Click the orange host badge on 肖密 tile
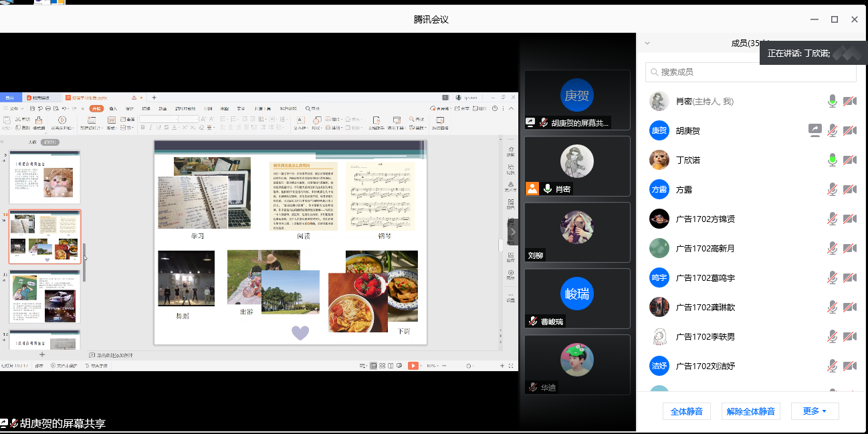 pos(532,189)
